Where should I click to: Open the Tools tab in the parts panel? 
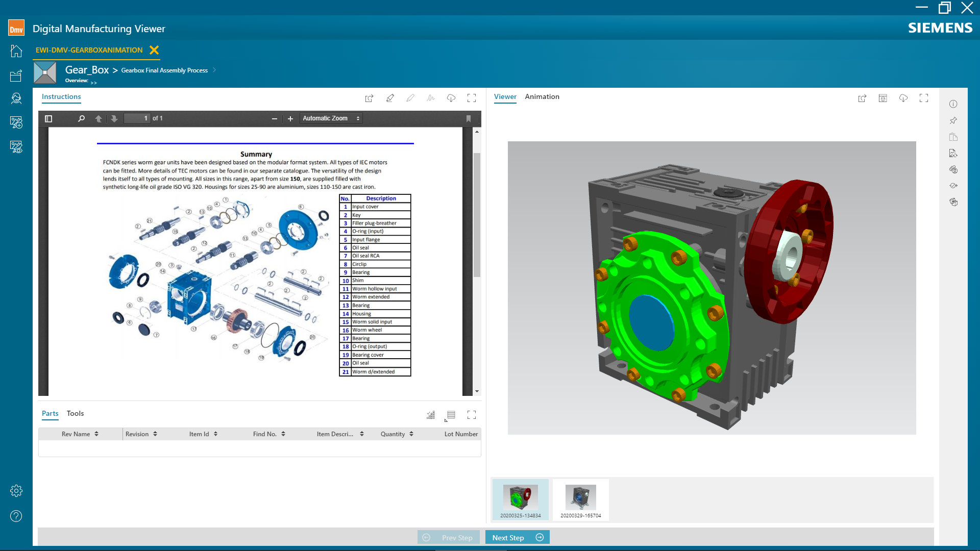pyautogui.click(x=75, y=413)
